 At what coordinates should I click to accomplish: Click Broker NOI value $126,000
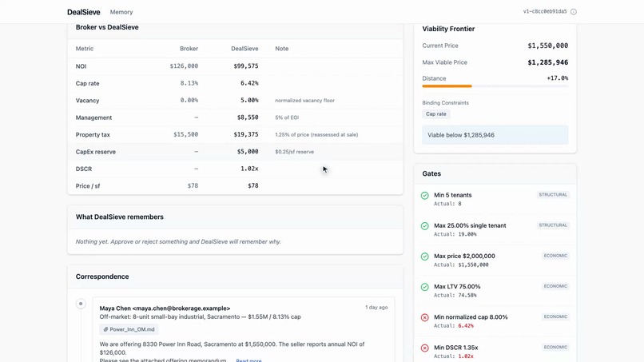coord(184,66)
